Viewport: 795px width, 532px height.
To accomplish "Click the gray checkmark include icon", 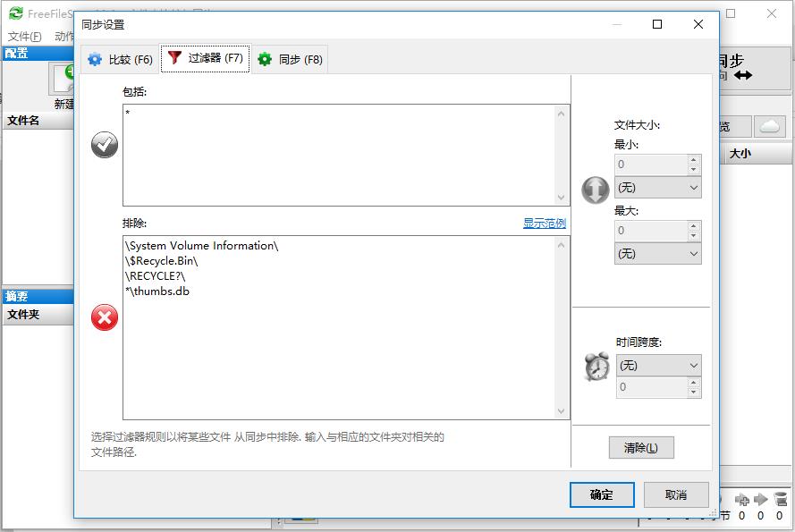I will (105, 145).
